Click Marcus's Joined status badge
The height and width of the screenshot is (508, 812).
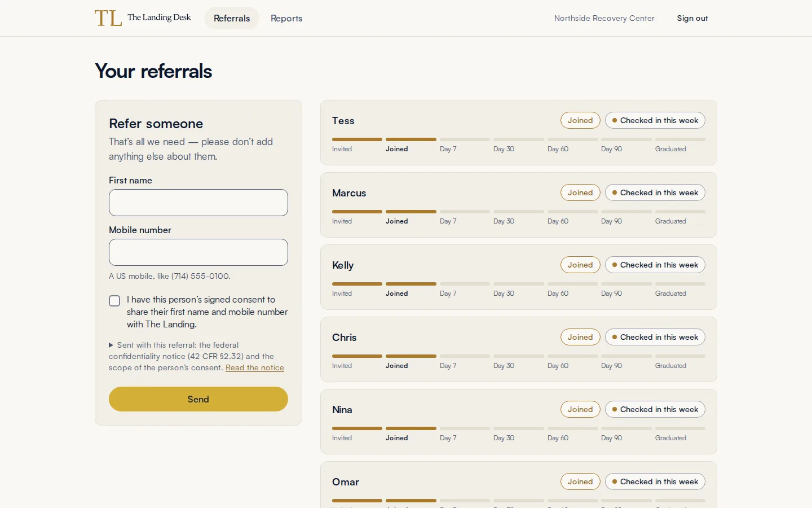click(x=580, y=192)
